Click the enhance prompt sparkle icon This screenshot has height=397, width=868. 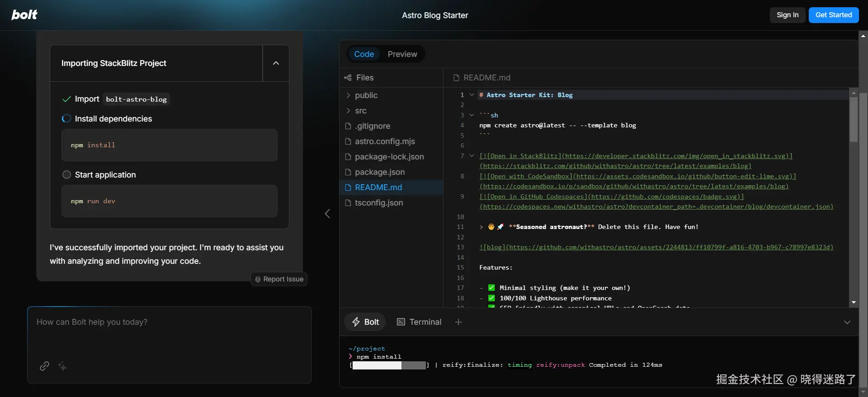(x=62, y=366)
